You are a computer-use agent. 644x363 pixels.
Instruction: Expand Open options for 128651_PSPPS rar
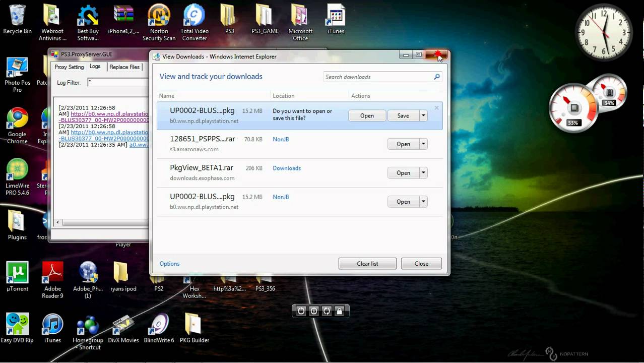[x=424, y=144]
